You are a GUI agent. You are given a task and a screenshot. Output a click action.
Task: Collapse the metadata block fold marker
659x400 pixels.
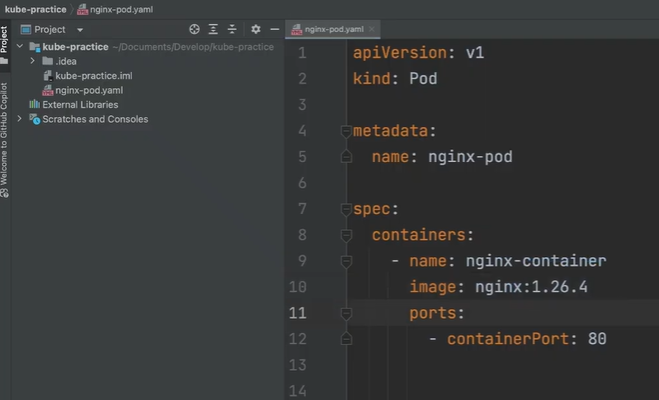click(x=346, y=132)
